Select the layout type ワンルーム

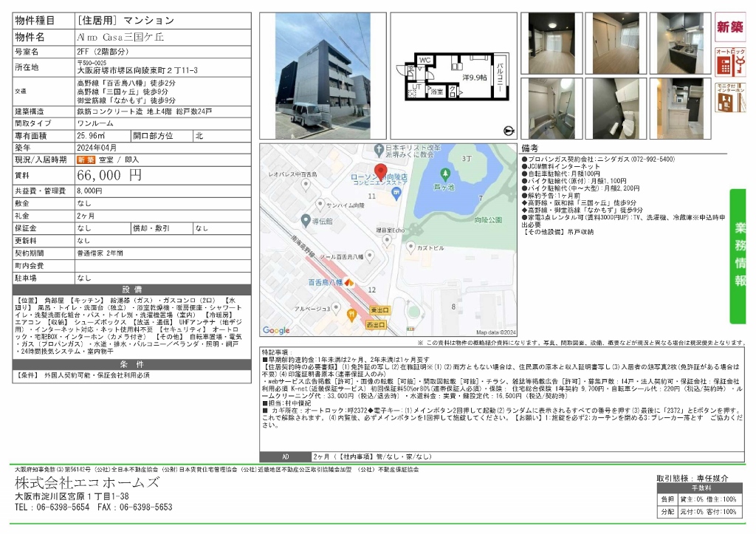[95, 123]
